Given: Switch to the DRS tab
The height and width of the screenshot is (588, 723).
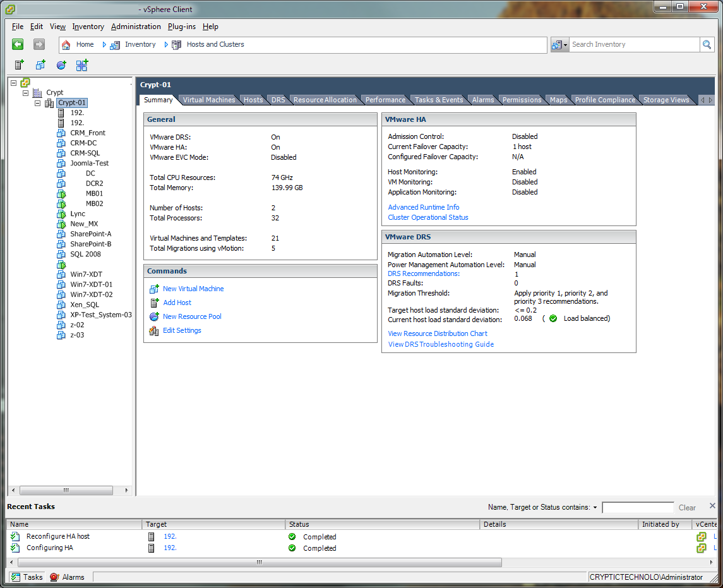Looking at the screenshot, I should [278, 100].
